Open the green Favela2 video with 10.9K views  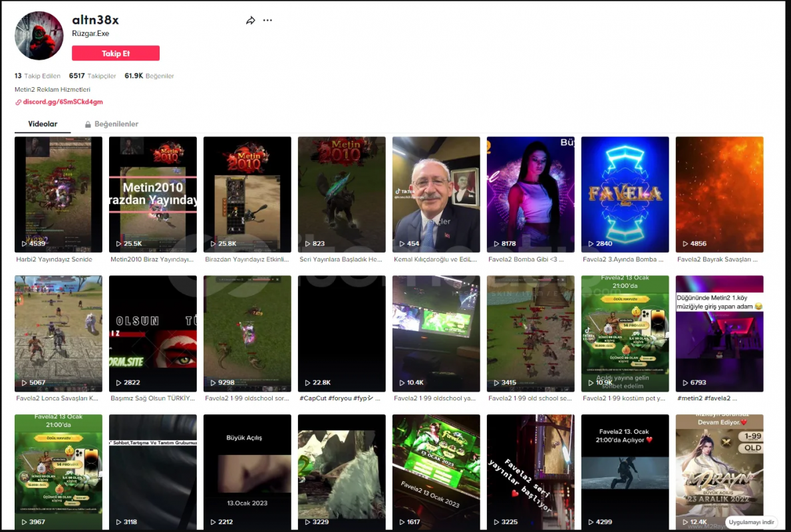pos(625,333)
